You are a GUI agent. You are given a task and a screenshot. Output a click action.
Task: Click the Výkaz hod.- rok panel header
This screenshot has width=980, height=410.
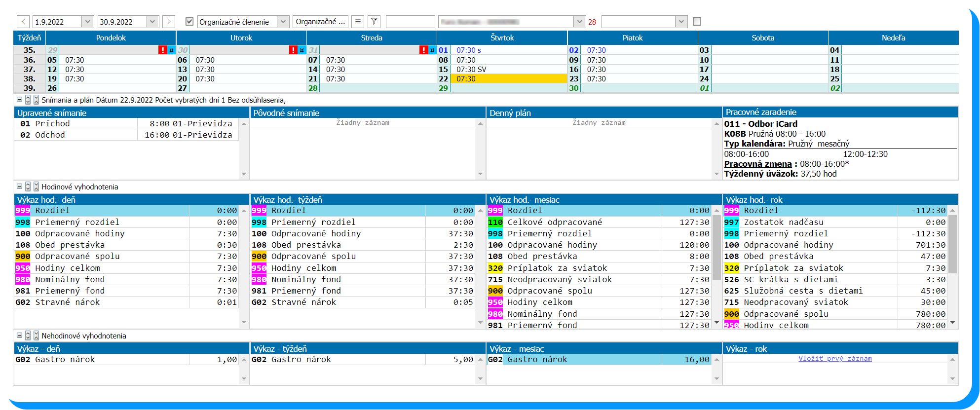coord(840,199)
